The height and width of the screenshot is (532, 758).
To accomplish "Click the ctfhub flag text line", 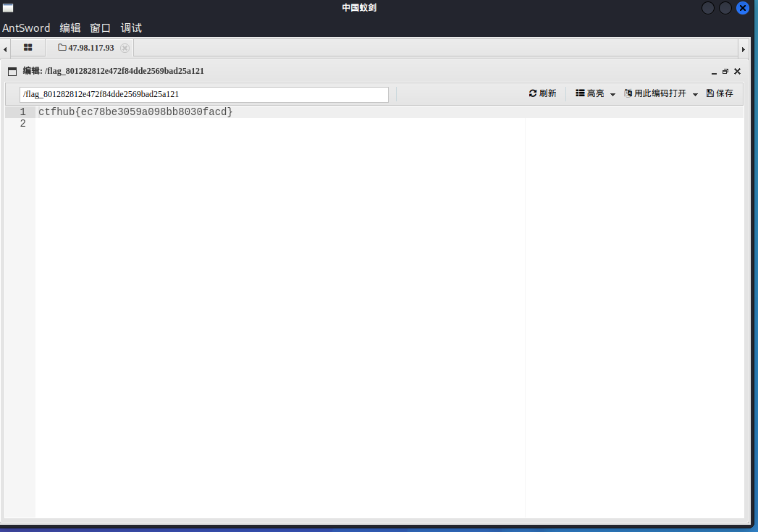I will pos(135,112).
